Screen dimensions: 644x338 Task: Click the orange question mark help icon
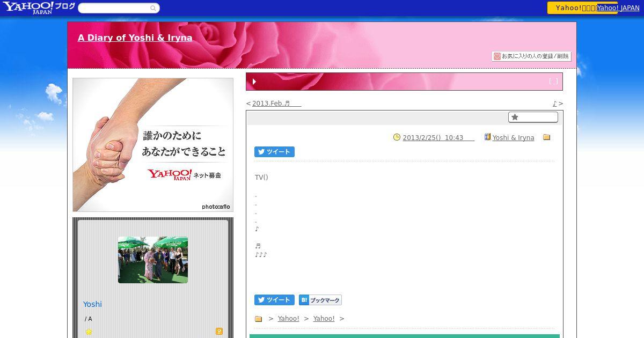pos(219,332)
